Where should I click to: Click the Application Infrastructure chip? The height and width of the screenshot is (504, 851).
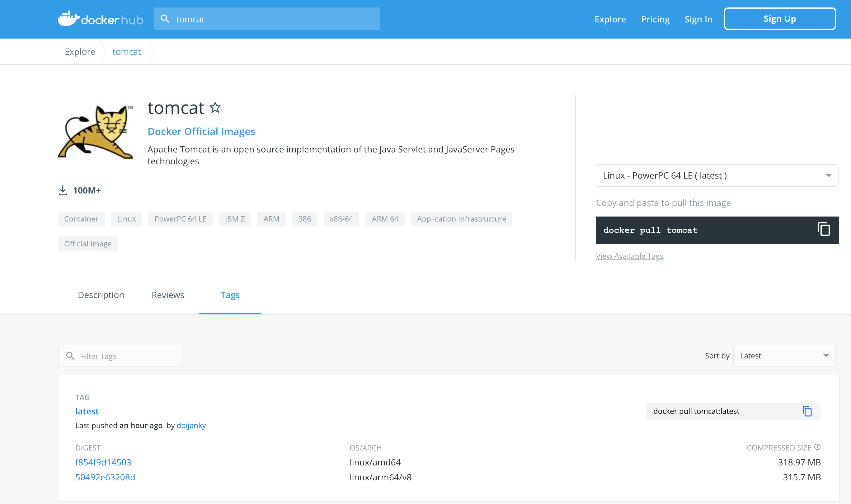coord(461,219)
